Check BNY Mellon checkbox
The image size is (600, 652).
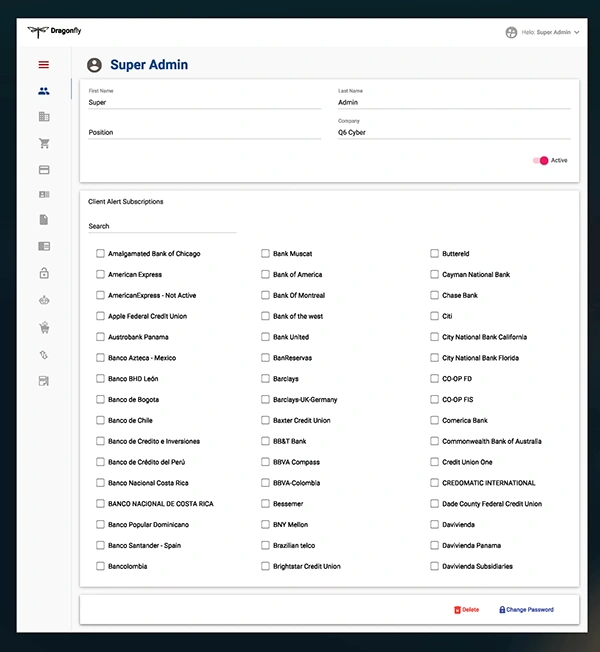[265, 524]
